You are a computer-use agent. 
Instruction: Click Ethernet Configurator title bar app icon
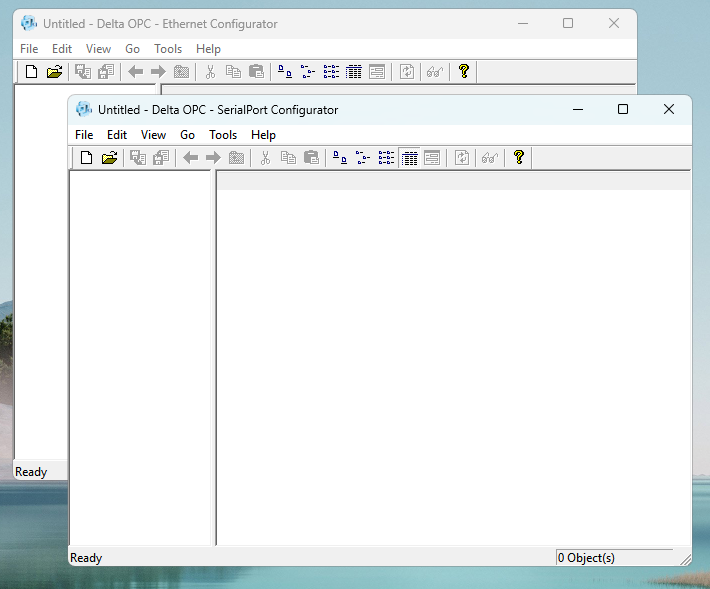pyautogui.click(x=29, y=23)
